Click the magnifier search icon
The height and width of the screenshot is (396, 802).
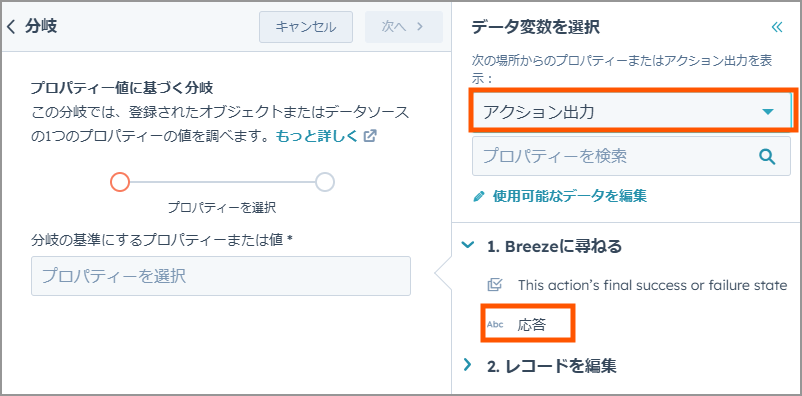click(767, 156)
